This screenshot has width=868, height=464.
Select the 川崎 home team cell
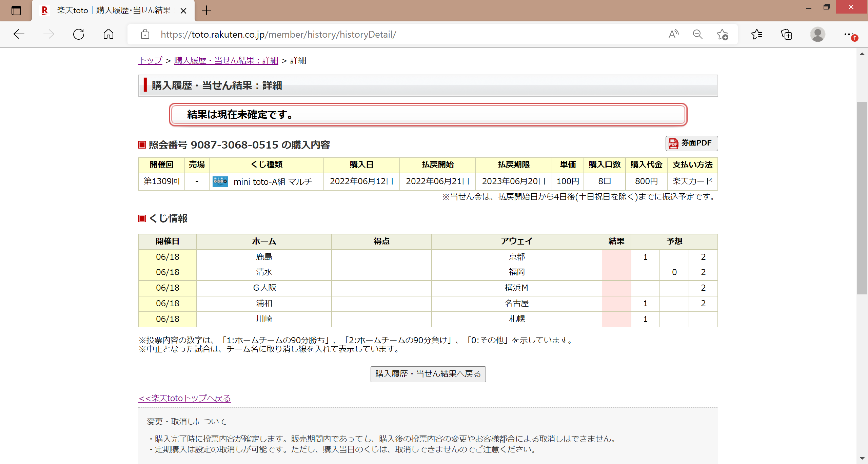pyautogui.click(x=264, y=319)
